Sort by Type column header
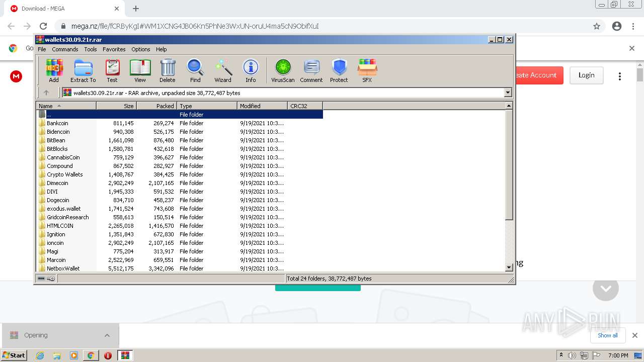This screenshot has width=644, height=362. point(207,106)
